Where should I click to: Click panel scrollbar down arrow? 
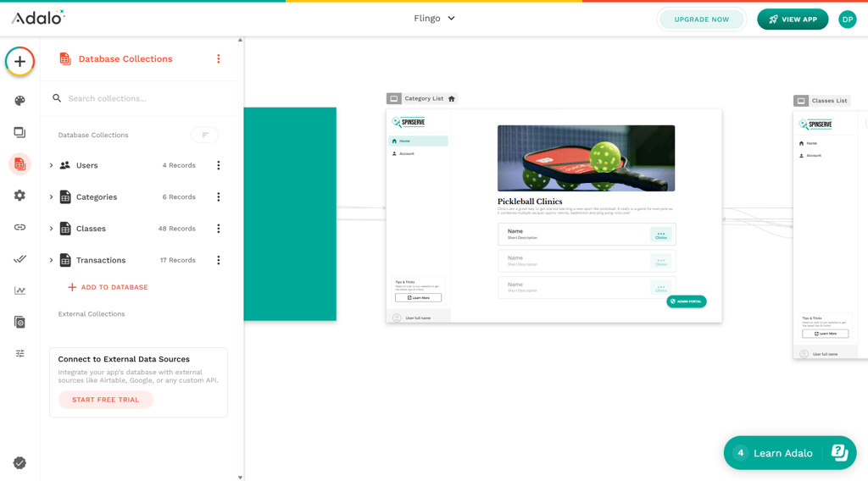(x=240, y=478)
